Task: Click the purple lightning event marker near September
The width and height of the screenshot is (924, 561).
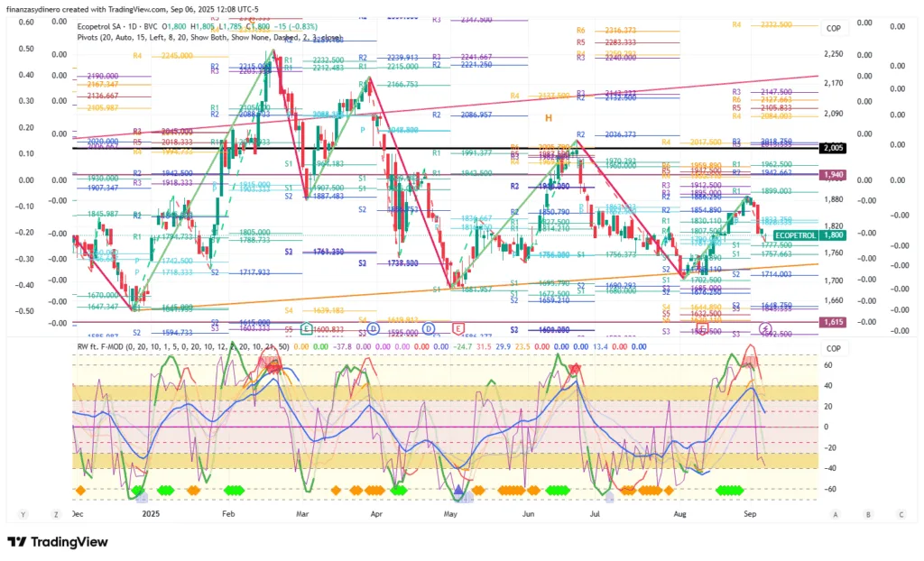Action: pos(765,328)
